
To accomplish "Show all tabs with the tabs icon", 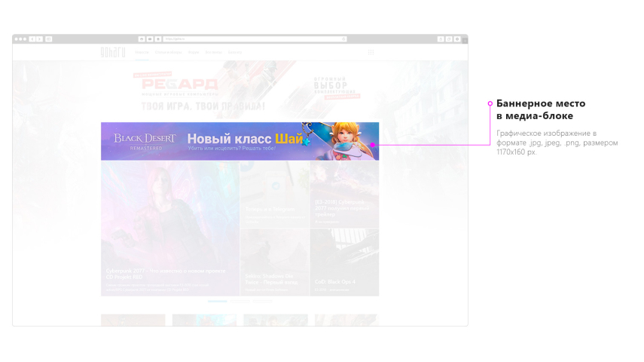I will click(448, 39).
